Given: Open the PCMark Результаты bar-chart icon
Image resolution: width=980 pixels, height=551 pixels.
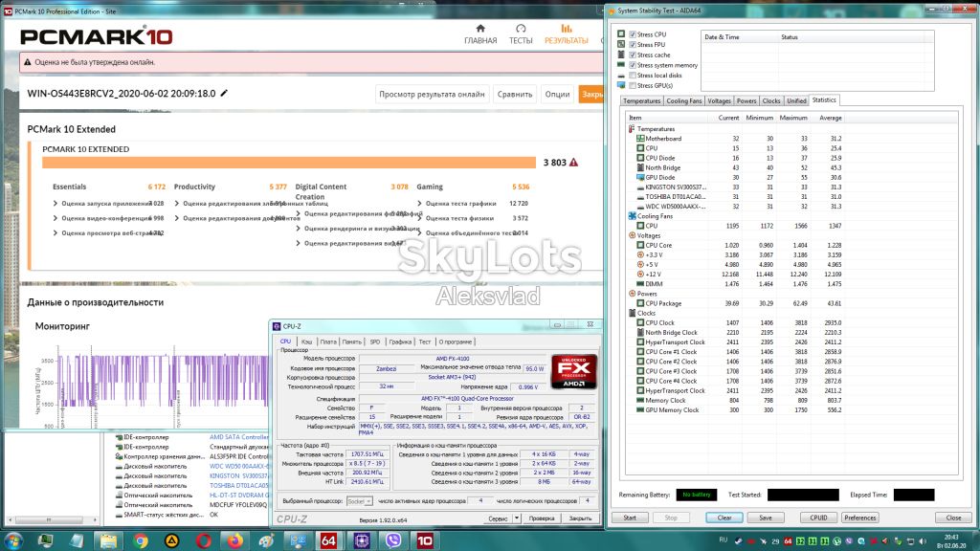Looking at the screenshot, I should click(x=567, y=29).
